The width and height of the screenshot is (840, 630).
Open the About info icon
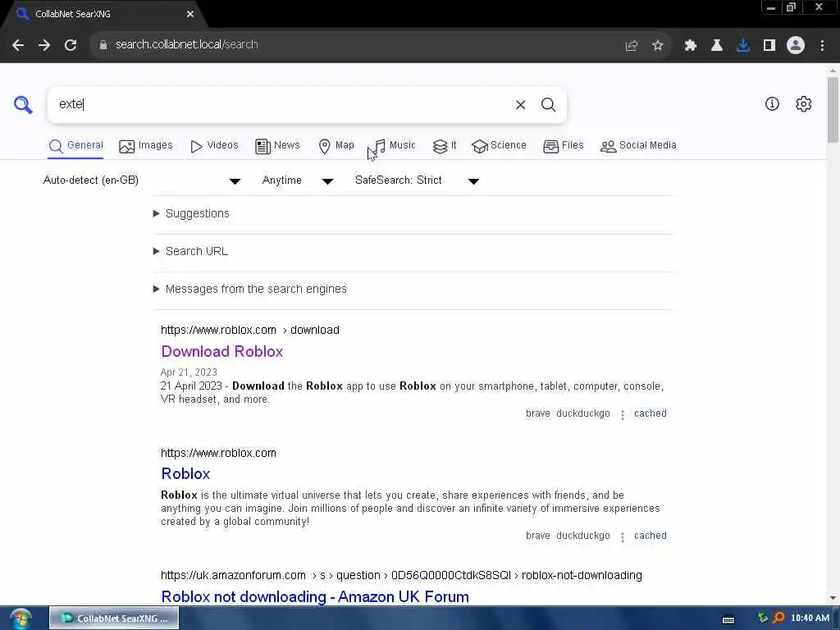(771, 104)
